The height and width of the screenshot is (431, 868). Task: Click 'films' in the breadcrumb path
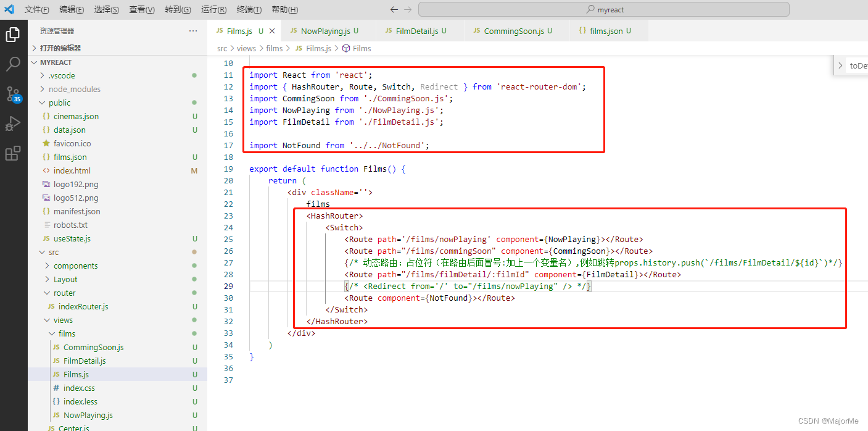click(x=275, y=48)
